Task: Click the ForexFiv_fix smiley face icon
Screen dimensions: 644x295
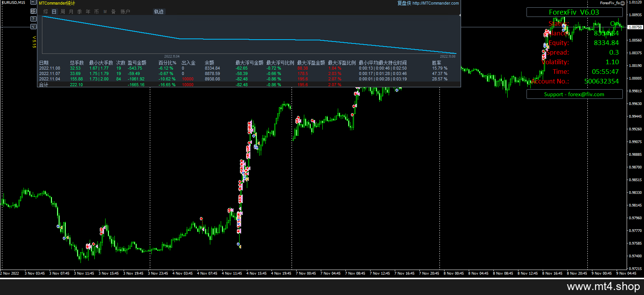Action: click(623, 3)
